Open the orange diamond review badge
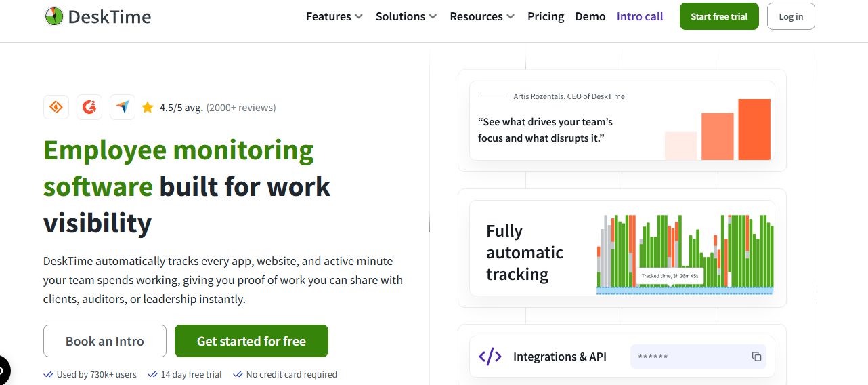The width and height of the screenshot is (868, 385). [x=56, y=107]
